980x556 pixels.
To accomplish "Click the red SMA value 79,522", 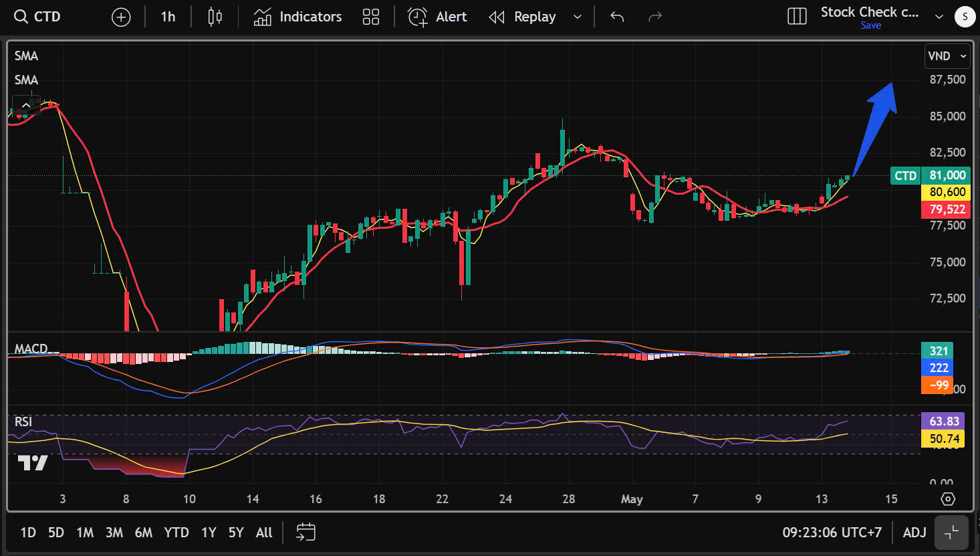I will tap(947, 209).
